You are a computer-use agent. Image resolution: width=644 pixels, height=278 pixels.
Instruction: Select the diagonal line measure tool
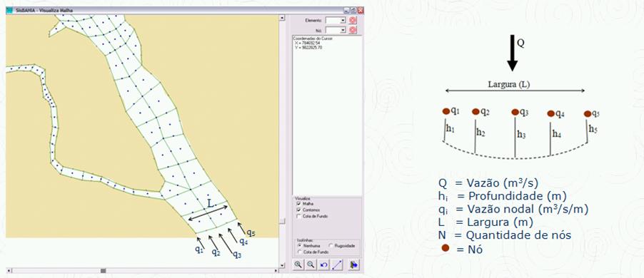pyautogui.click(x=337, y=265)
